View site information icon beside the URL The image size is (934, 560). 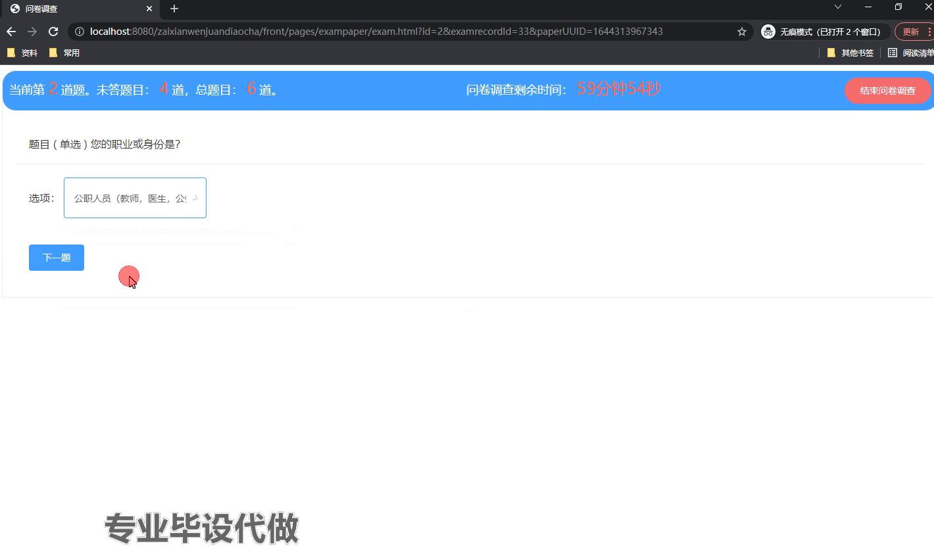coord(79,32)
